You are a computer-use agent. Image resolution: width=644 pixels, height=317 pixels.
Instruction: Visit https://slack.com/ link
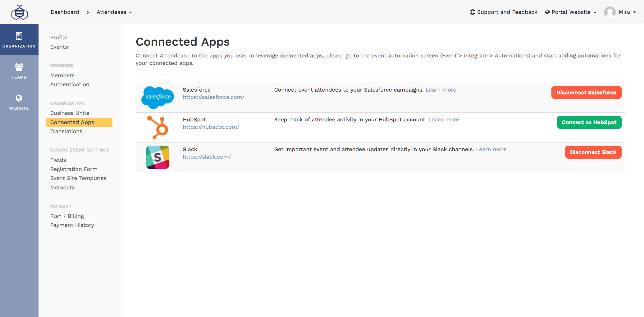point(207,157)
